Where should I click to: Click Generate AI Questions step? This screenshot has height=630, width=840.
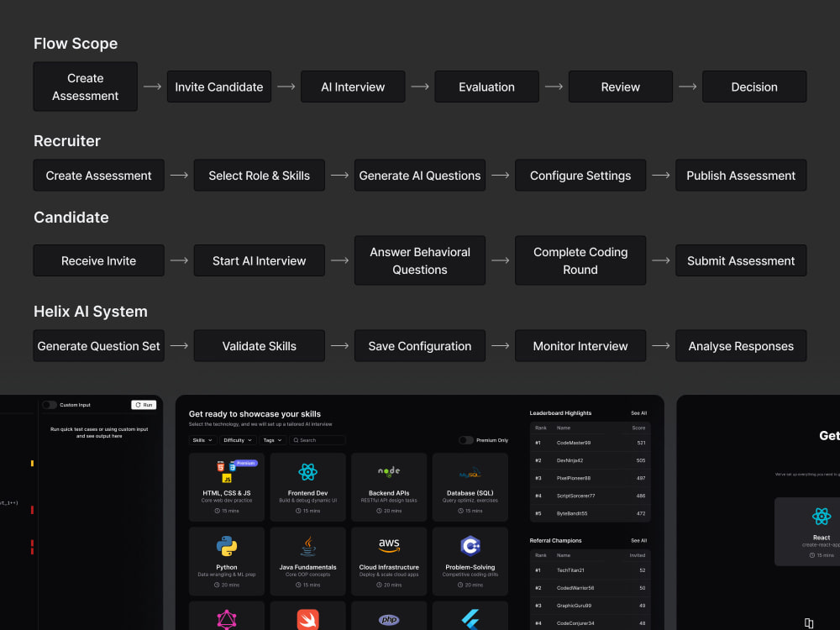(420, 176)
